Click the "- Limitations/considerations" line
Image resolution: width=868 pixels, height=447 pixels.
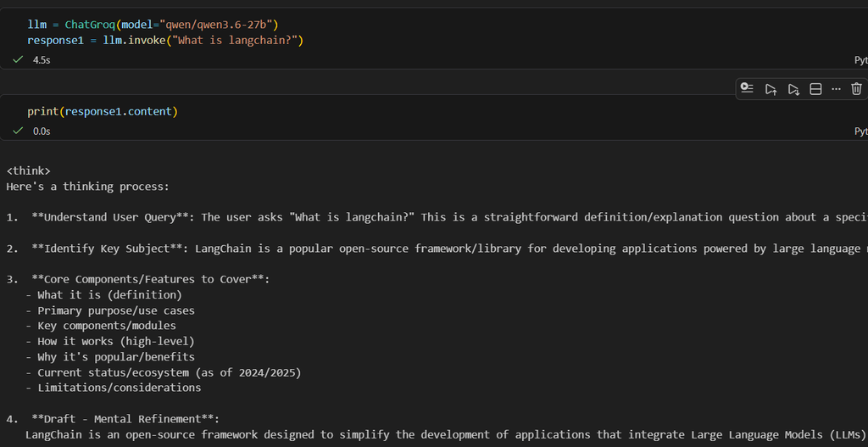(113, 388)
